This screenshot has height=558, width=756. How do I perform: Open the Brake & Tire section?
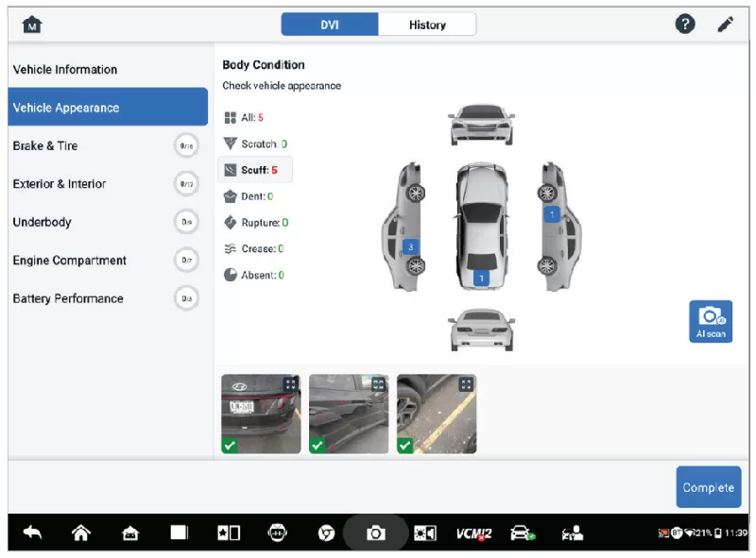pos(104,145)
